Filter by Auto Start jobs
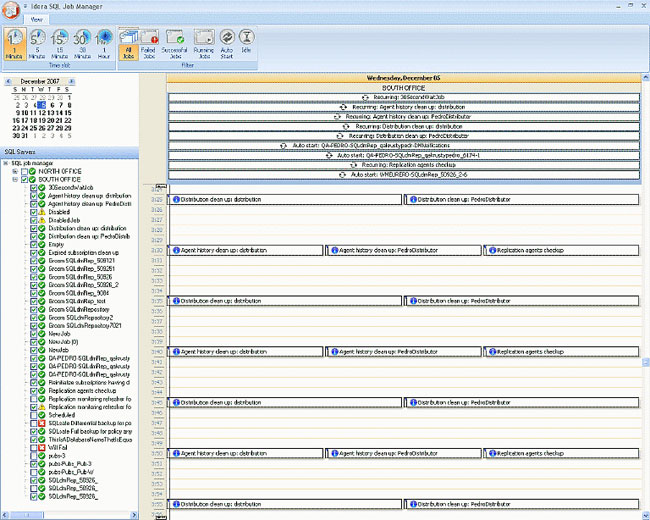Viewport: 650px width, 520px height. [x=227, y=44]
